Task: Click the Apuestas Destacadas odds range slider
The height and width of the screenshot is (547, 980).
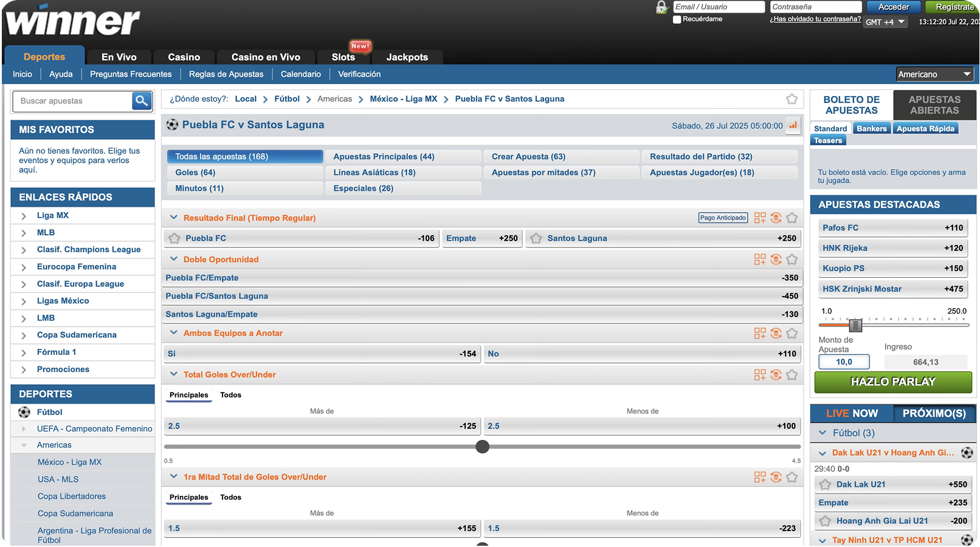Action: coord(855,325)
